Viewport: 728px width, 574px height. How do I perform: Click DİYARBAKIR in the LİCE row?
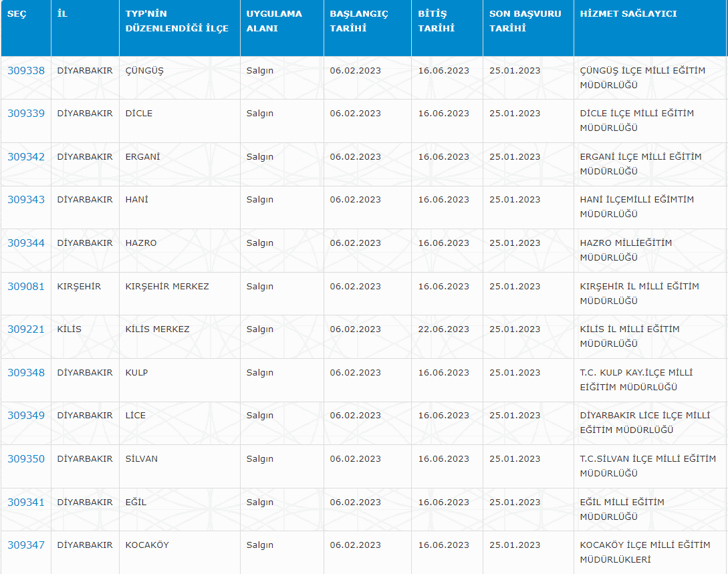(x=85, y=416)
